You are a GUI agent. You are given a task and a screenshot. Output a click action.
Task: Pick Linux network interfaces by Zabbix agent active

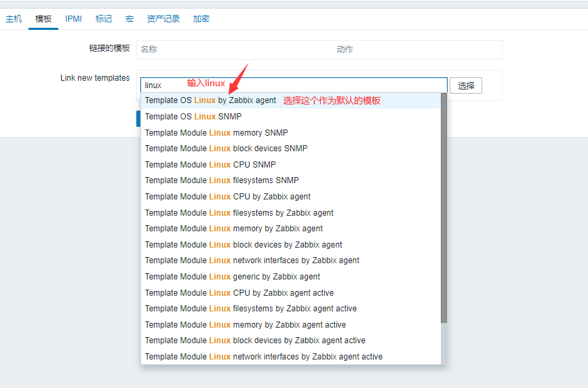[291, 357]
